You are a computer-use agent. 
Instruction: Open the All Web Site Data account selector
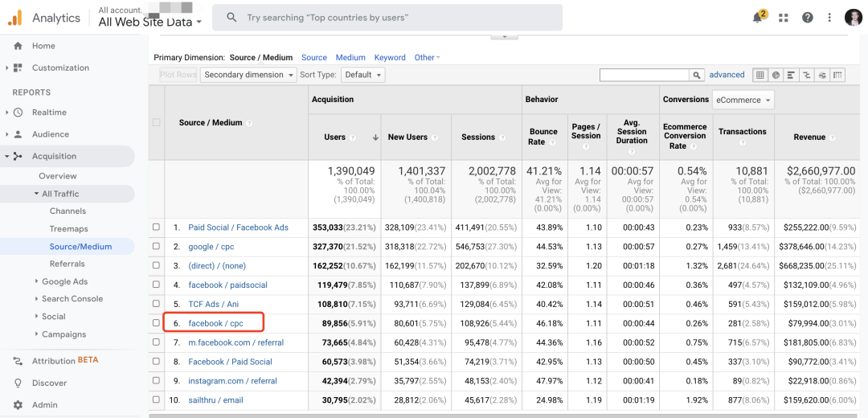click(x=150, y=23)
